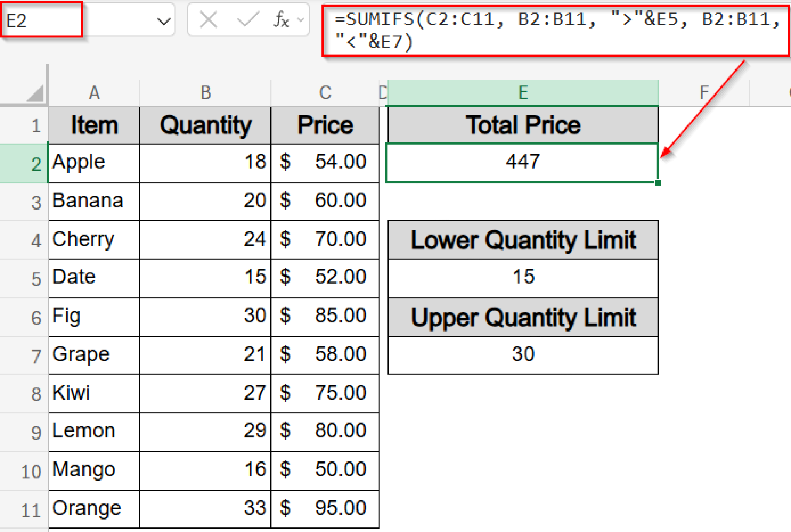Select the Upper Quantity Limit value 30
Image resolution: width=791 pixels, height=532 pixels.
(x=522, y=354)
